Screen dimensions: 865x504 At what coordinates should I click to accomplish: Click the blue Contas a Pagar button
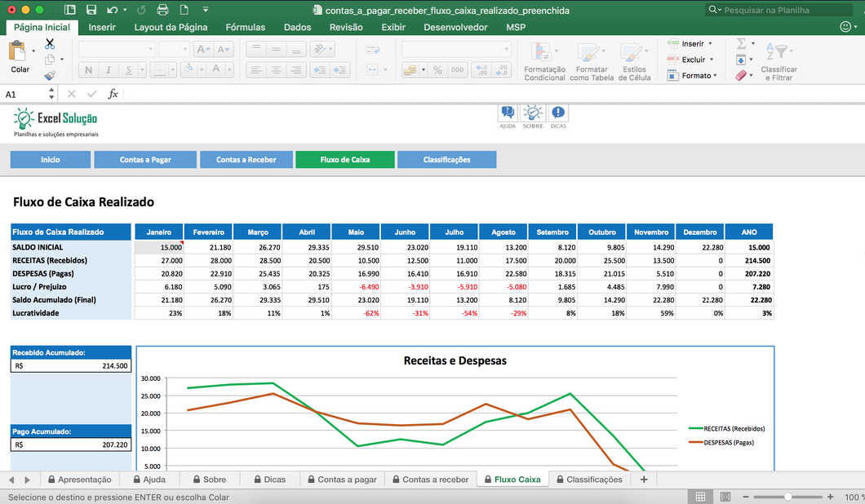pyautogui.click(x=145, y=159)
